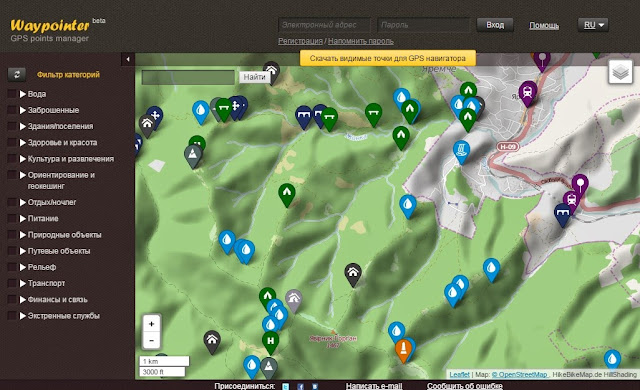640x390 pixels.
Task: Expand the Природные объекты triangle
Action: (22, 235)
